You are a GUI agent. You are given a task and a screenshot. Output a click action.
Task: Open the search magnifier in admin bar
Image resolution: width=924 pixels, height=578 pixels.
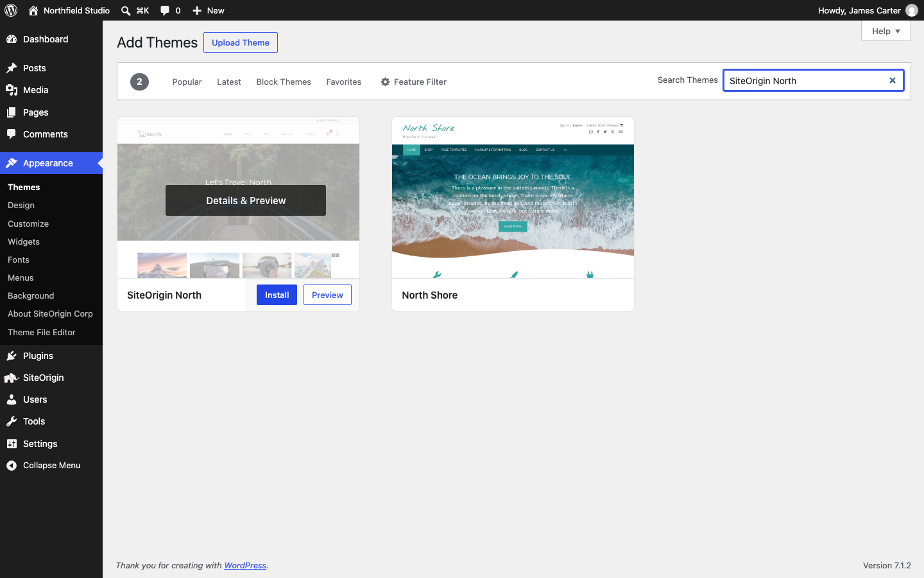pyautogui.click(x=126, y=10)
